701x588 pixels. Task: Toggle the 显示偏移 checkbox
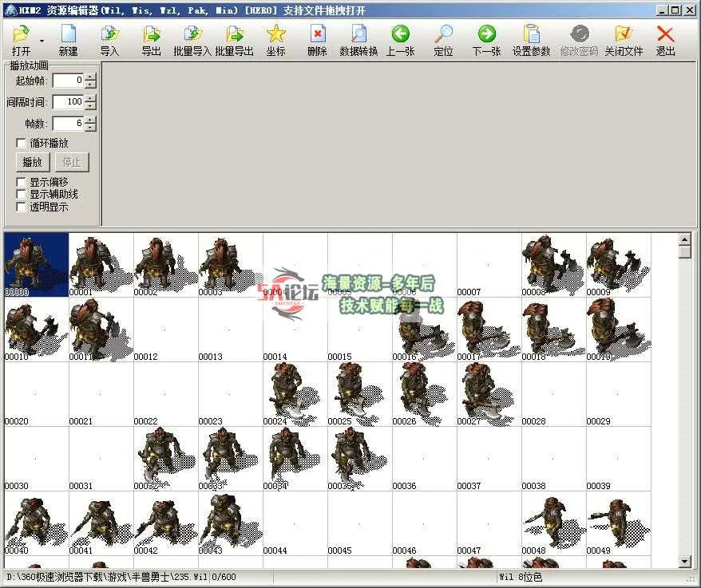pos(21,182)
